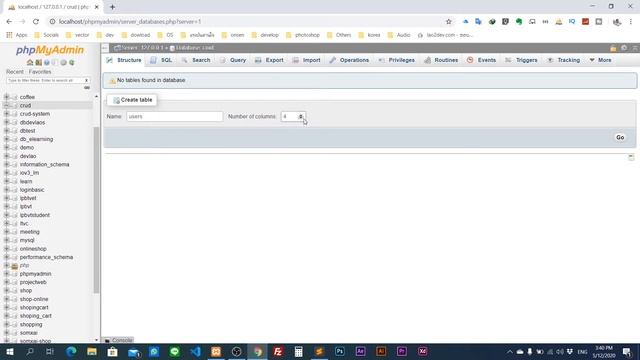Viewport: 640px width, 360px height.
Task: Expand the dbdevlaos database node
Action: 6,122
